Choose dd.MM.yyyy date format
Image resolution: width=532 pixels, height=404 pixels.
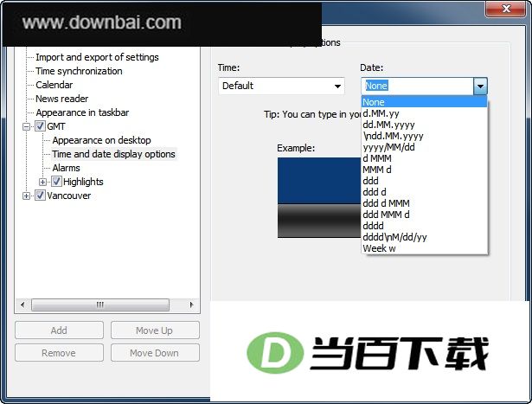point(425,125)
